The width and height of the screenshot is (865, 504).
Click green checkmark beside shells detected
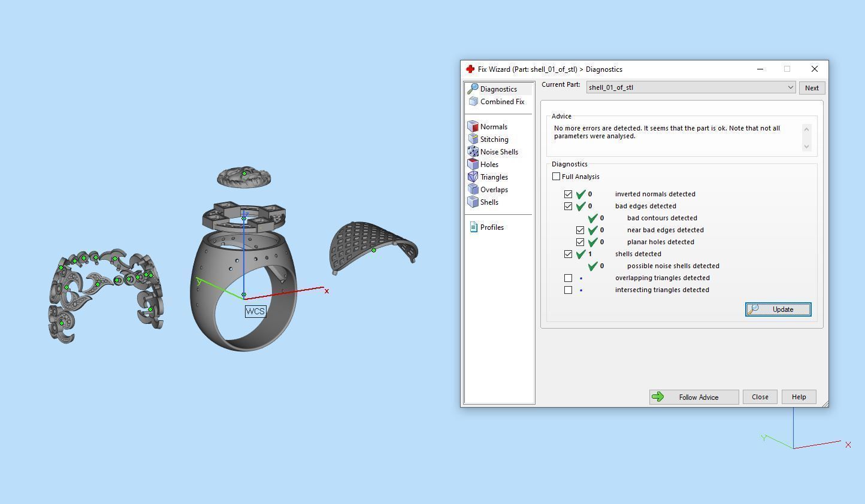(580, 254)
